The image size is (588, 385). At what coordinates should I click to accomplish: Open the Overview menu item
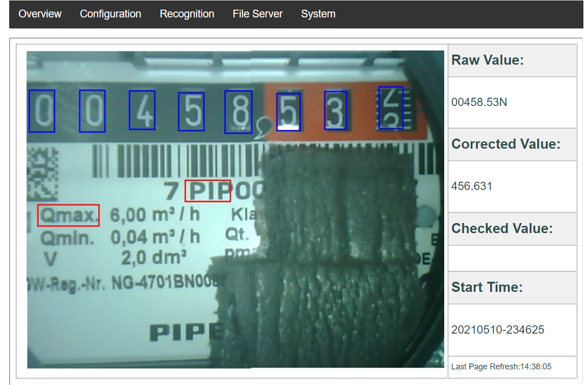(x=40, y=14)
